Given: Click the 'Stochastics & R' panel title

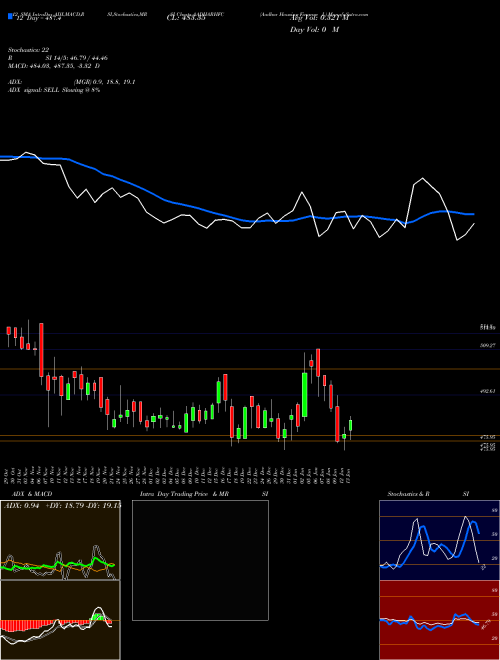Looking at the screenshot, I should pyautogui.click(x=409, y=494).
